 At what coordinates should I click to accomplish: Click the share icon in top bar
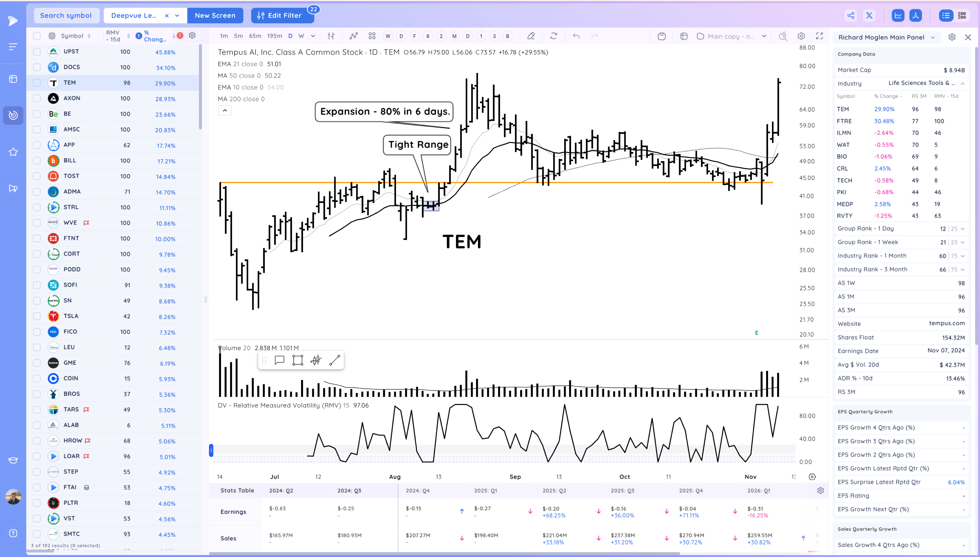850,16
